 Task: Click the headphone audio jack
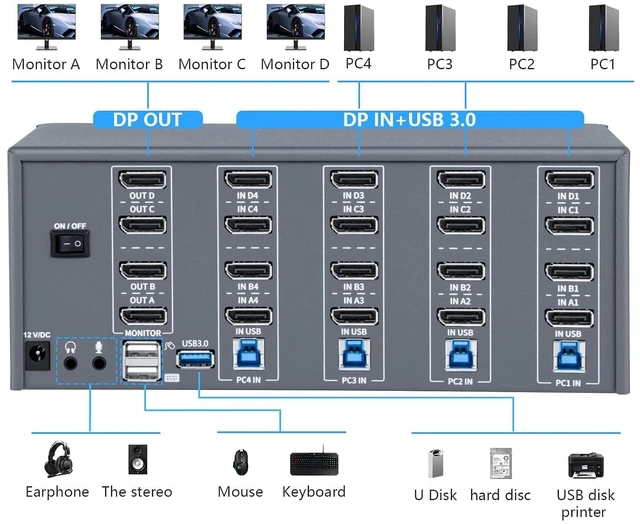tap(71, 362)
